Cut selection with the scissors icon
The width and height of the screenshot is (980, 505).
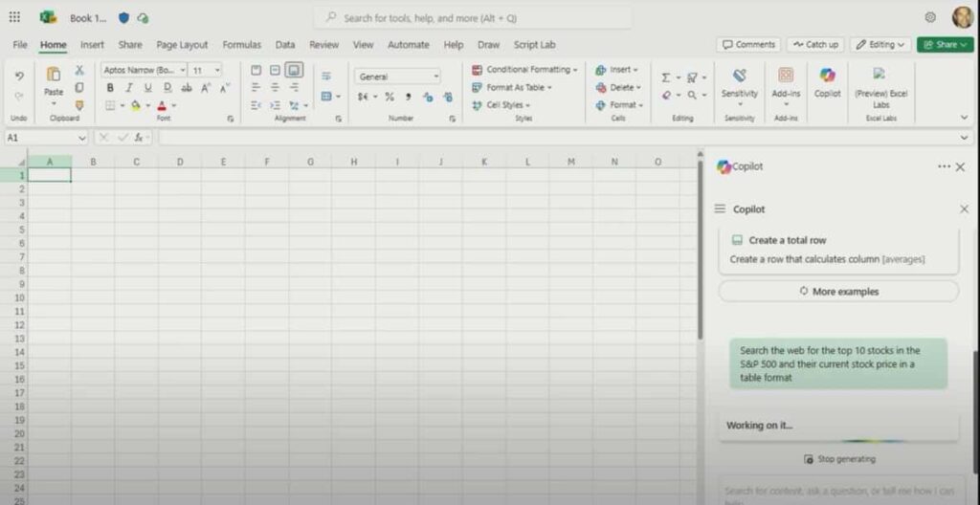(x=79, y=70)
